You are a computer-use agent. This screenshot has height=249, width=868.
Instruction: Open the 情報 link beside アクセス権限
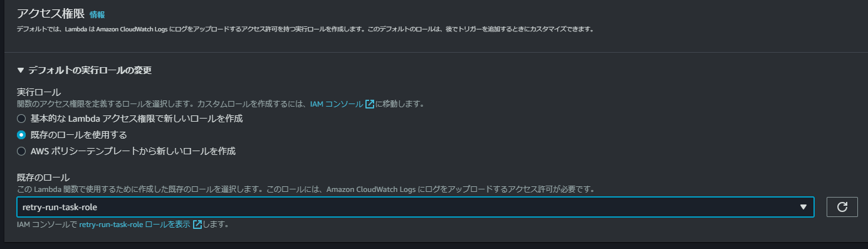(97, 14)
